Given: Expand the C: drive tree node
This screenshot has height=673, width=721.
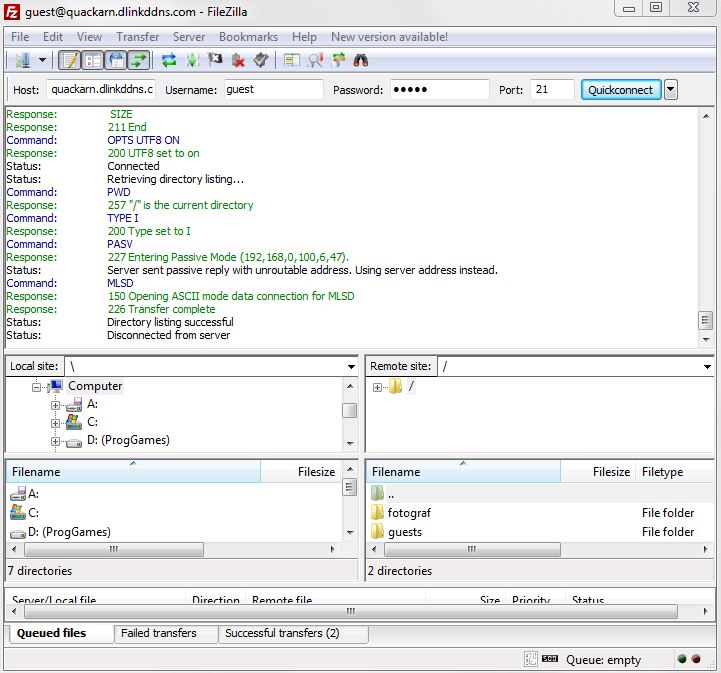Looking at the screenshot, I should click(x=55, y=423).
